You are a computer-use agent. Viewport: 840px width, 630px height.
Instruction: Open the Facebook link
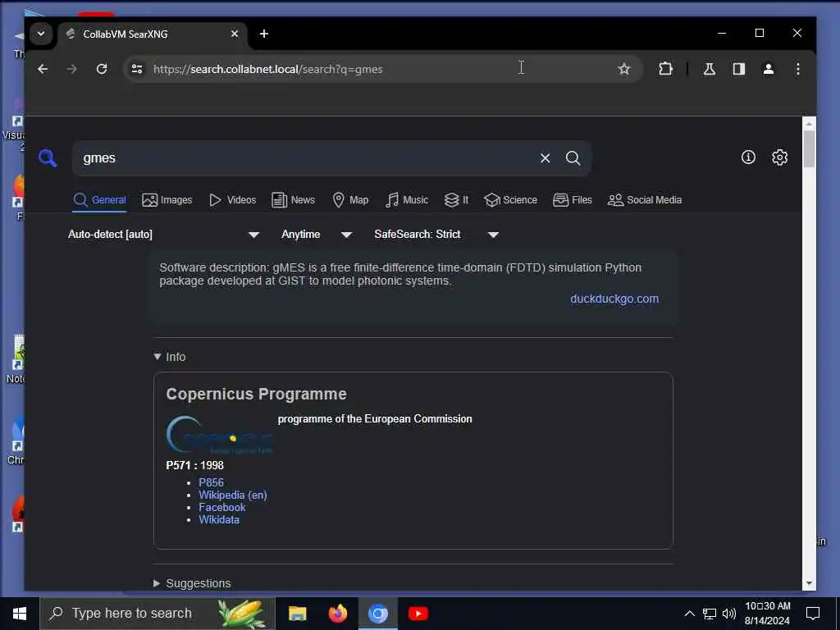tap(221, 507)
